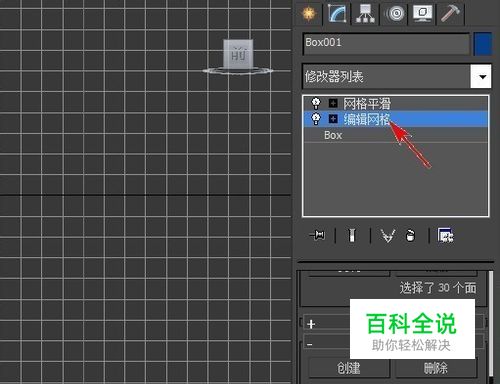The height and width of the screenshot is (384, 500).
Task: Switch to the Modify panel tab
Action: coord(337,14)
